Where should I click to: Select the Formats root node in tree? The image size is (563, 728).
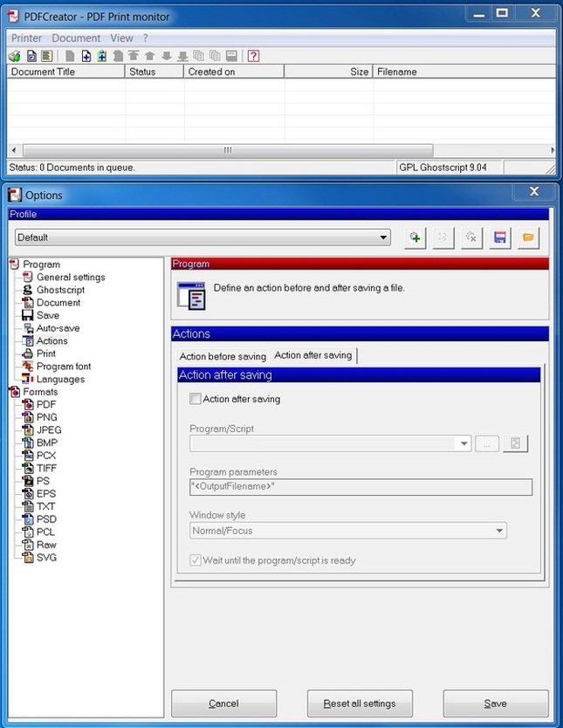(40, 392)
